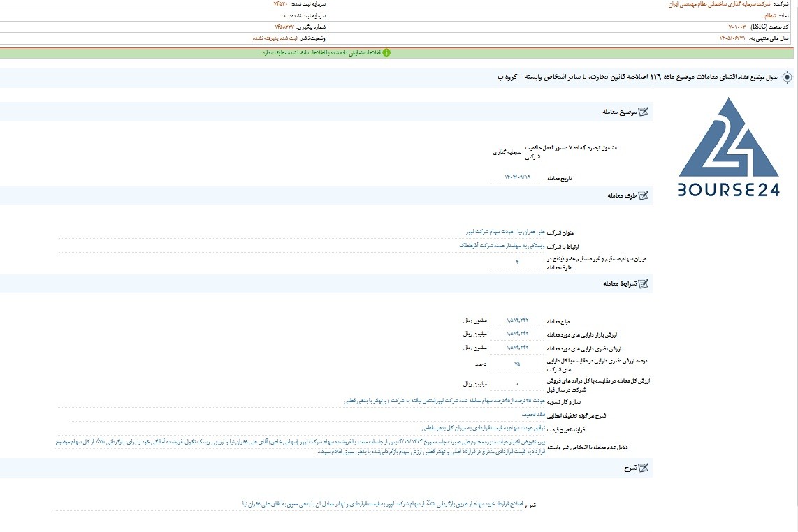Click the شرایط معامله section header text
Image resolution: width=798 pixels, height=532 pixels.
click(x=620, y=283)
